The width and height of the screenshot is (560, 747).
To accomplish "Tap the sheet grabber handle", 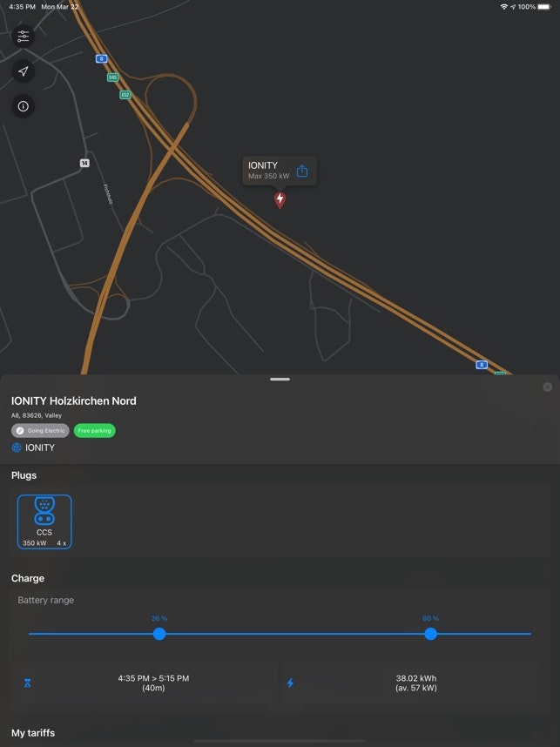I will (280, 380).
